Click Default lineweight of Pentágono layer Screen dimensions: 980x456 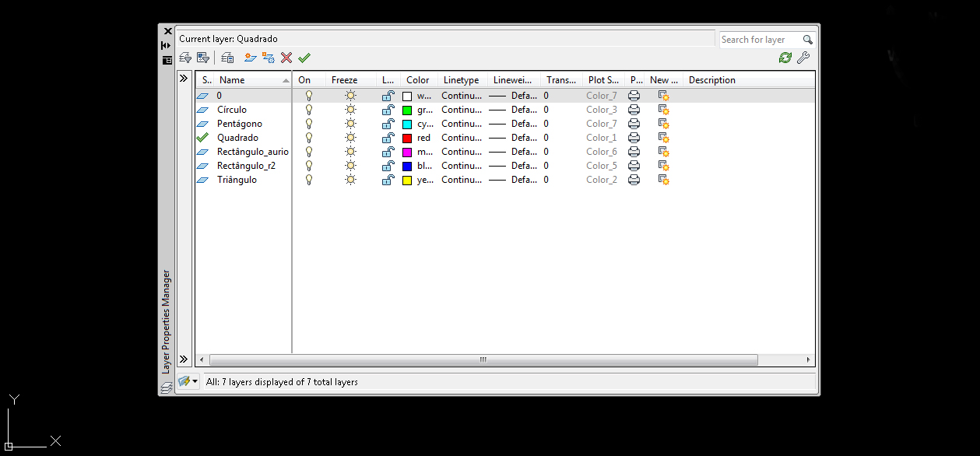(x=513, y=124)
